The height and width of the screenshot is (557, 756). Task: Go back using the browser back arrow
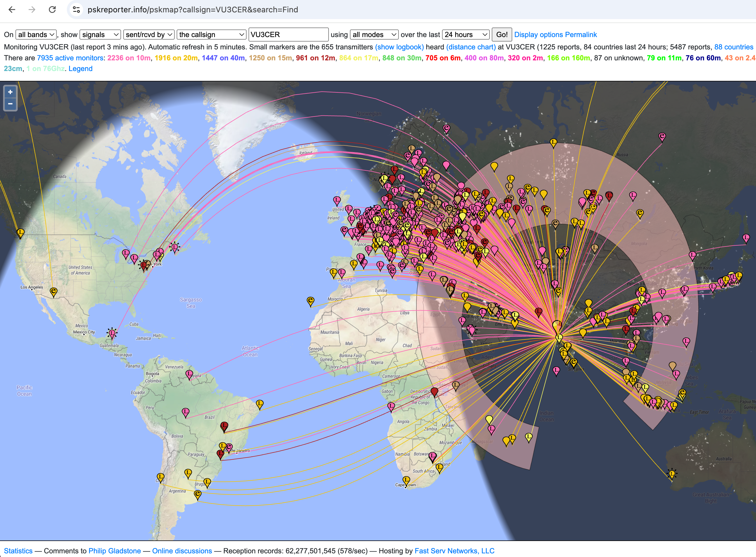click(12, 10)
